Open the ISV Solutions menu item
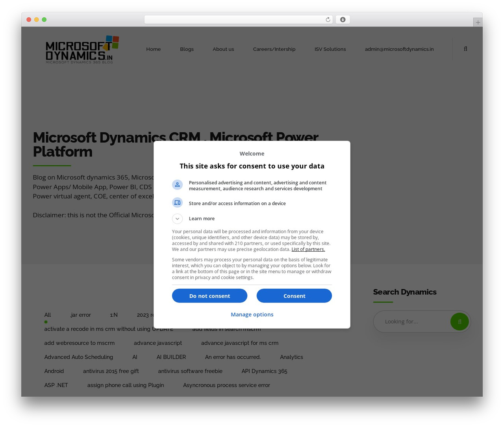This screenshot has width=504, height=427. click(330, 49)
